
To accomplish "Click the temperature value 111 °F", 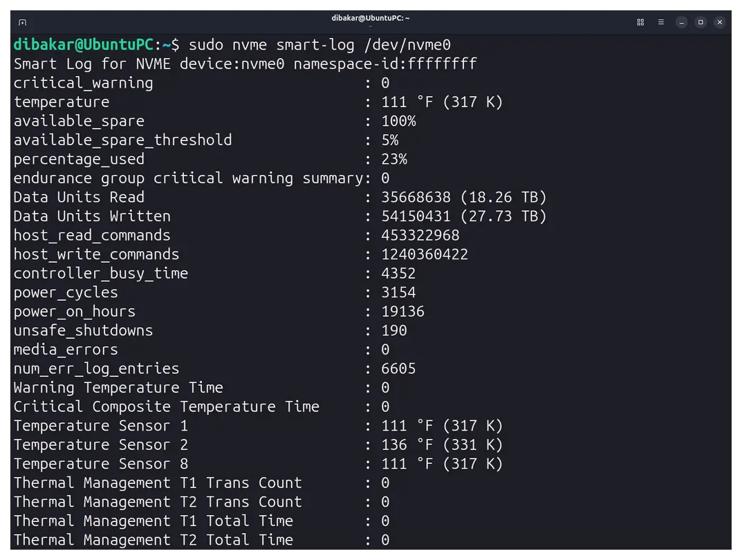I will point(407,102).
